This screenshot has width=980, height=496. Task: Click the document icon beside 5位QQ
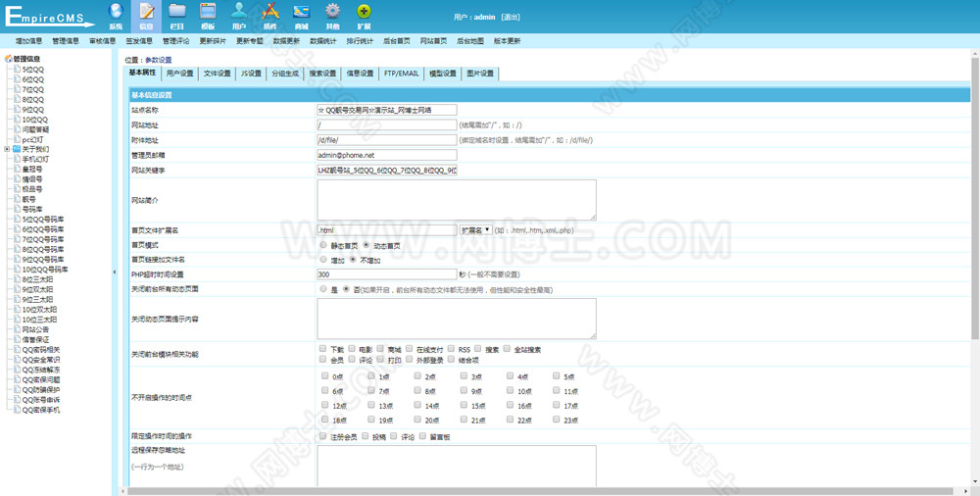coord(18,70)
